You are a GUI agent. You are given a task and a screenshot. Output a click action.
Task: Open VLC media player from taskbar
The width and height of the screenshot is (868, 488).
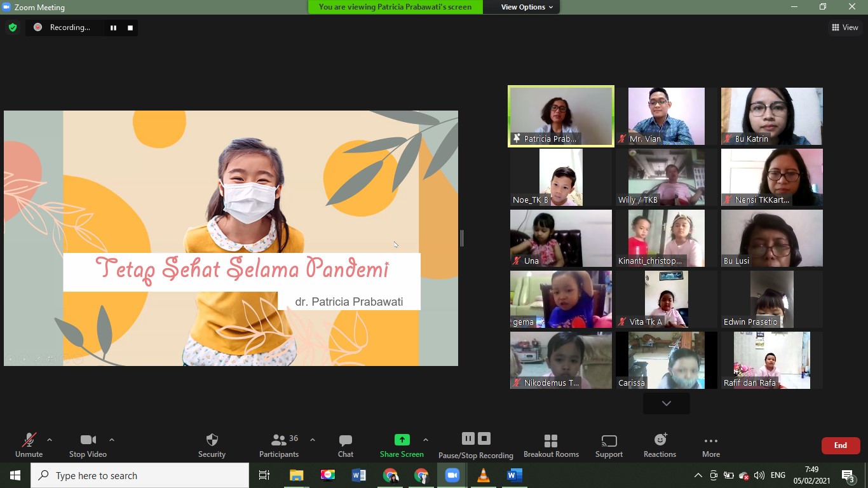pyautogui.click(x=483, y=475)
